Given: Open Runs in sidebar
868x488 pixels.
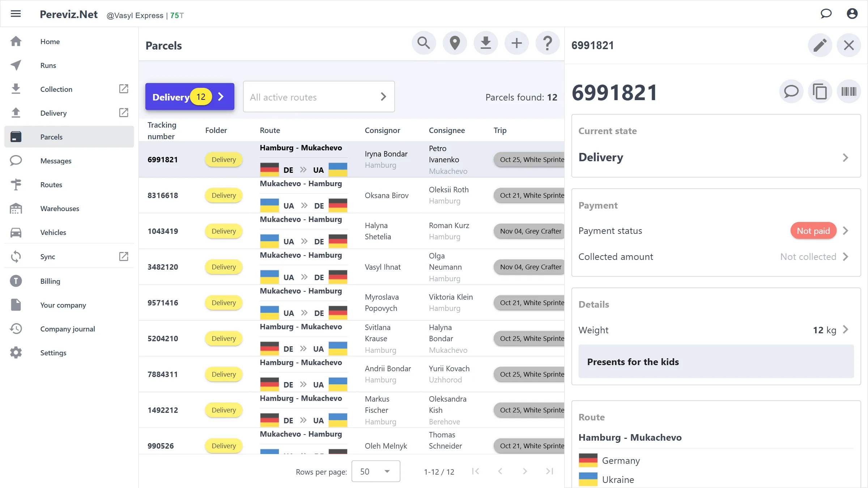Looking at the screenshot, I should [69, 65].
